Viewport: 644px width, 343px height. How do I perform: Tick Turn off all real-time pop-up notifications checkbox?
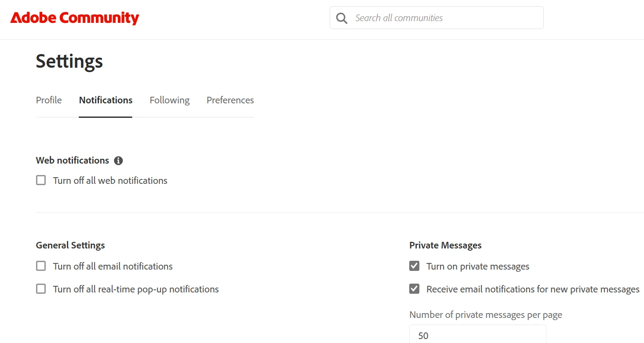coord(41,289)
